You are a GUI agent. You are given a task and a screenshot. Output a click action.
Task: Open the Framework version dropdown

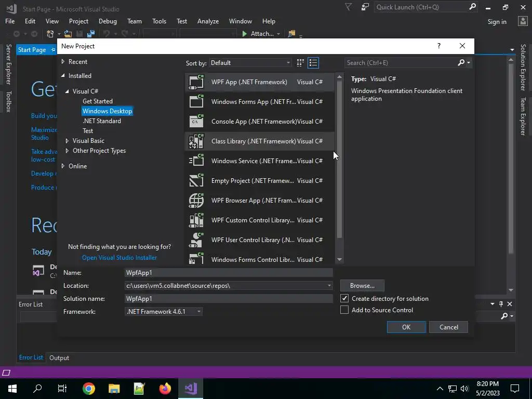click(x=164, y=312)
